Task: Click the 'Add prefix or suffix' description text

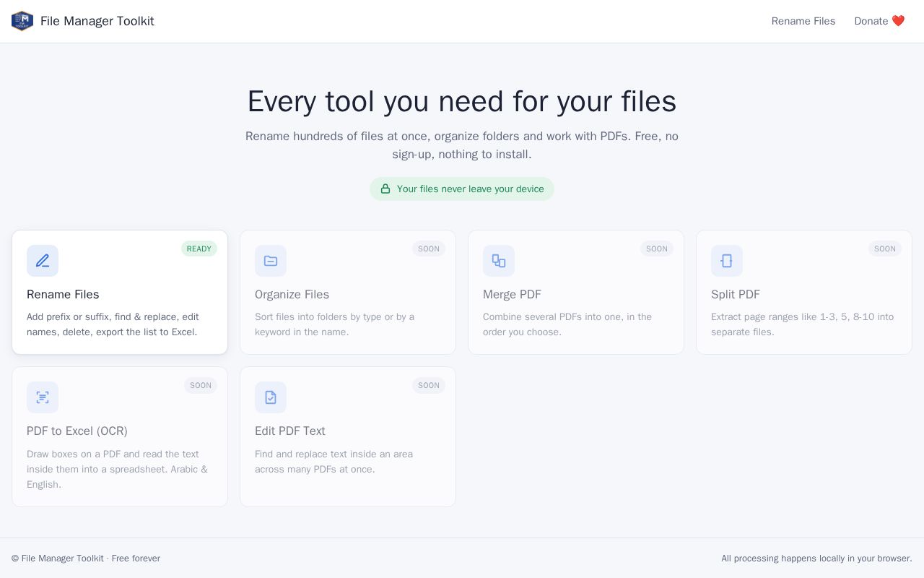Action: click(113, 324)
